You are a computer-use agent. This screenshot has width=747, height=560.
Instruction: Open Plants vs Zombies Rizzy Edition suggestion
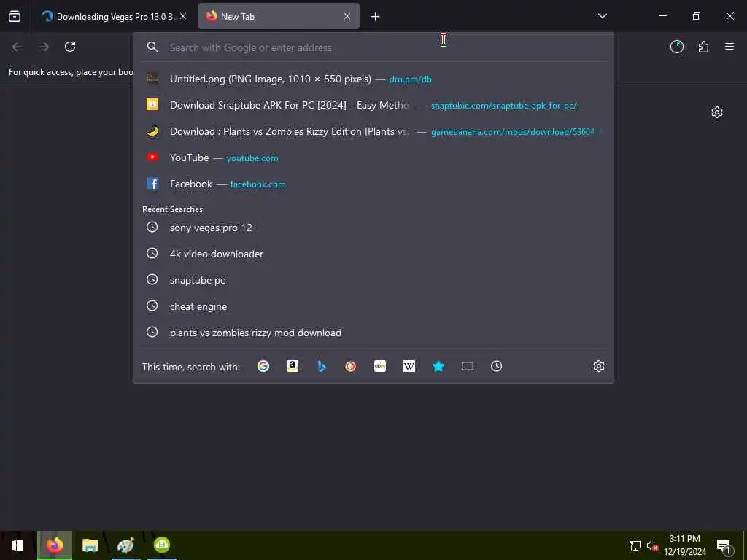(x=373, y=131)
